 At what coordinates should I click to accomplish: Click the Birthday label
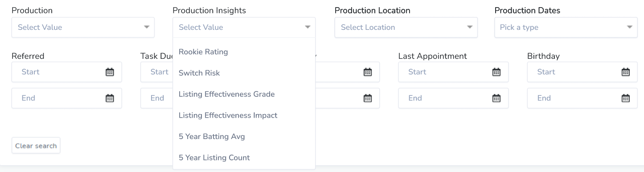tap(543, 56)
